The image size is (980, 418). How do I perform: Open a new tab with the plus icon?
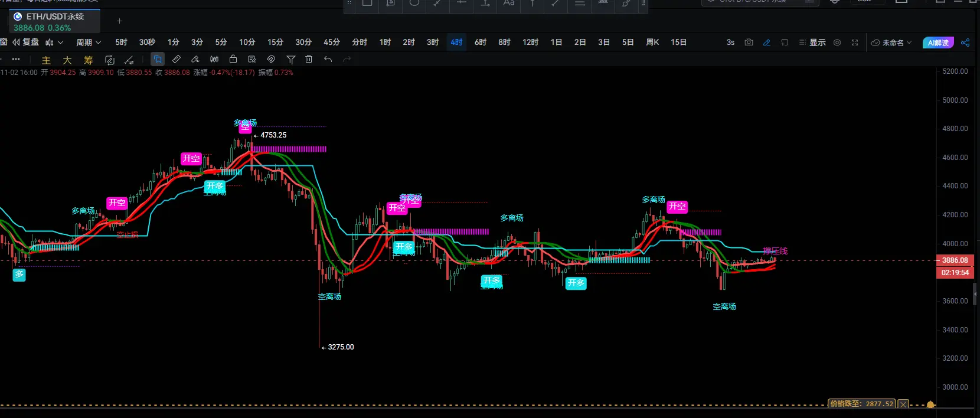[x=119, y=21]
